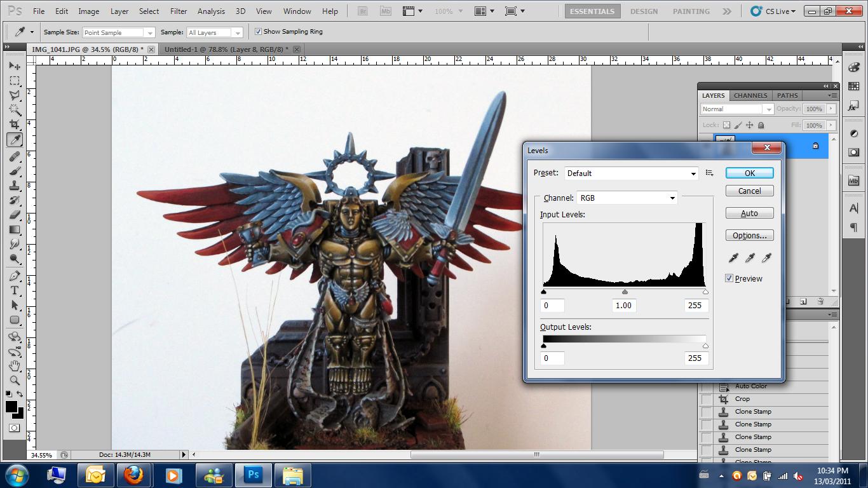Pick the black point eyedropper in Levels
868x488 pixels.
tap(734, 258)
